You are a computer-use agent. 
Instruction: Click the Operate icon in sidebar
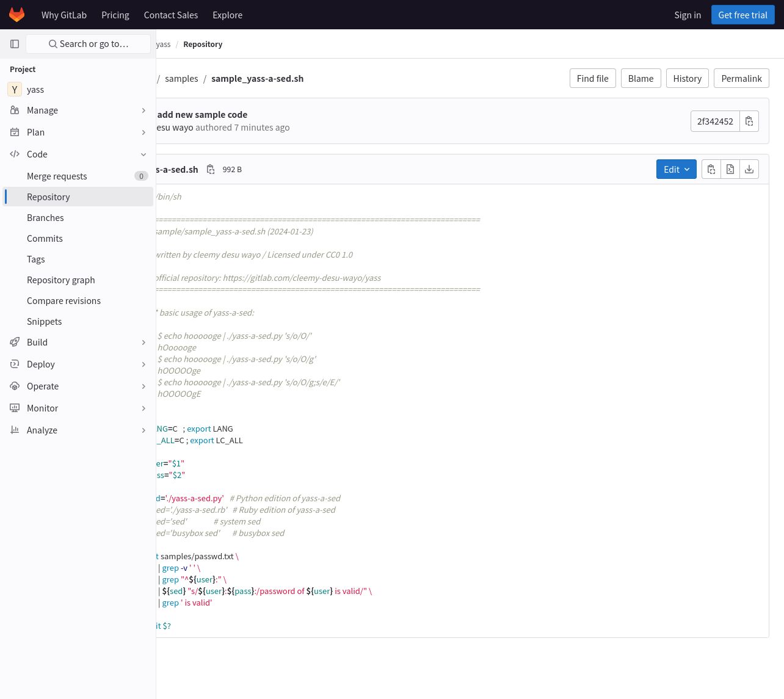point(15,386)
